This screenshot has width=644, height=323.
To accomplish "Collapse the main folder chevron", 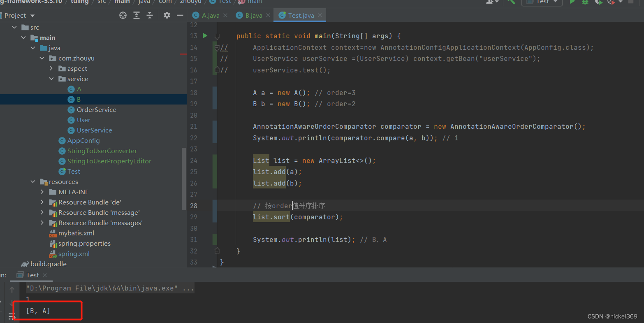I will point(23,38).
